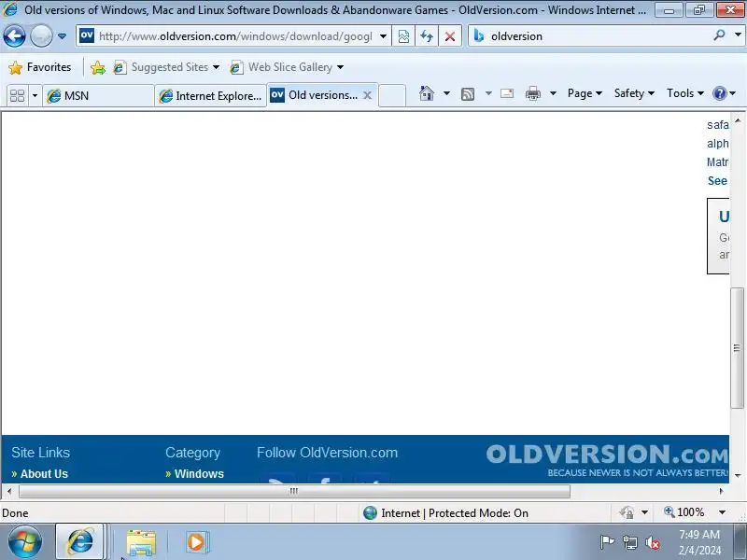Open the recent pages dropdown arrow
747x560 pixels.
[x=62, y=35]
